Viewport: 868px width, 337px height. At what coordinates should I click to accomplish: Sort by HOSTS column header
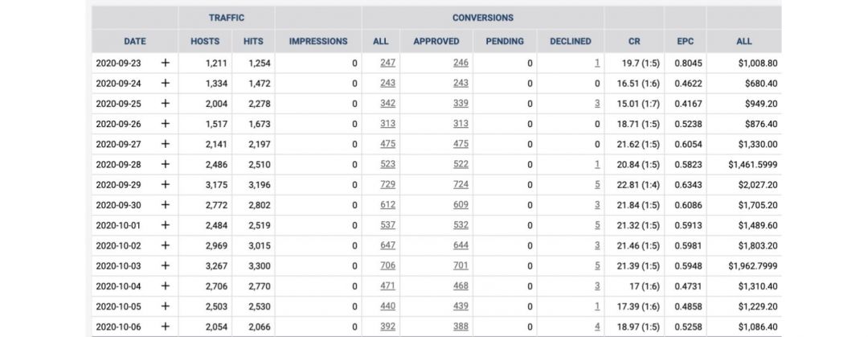pyautogui.click(x=205, y=41)
